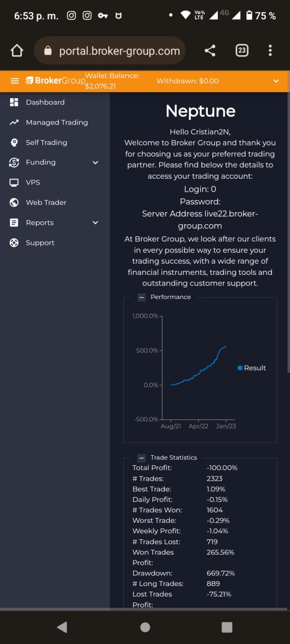Open the hamburger menu icon
The height and width of the screenshot is (644, 290).
pos(15,81)
